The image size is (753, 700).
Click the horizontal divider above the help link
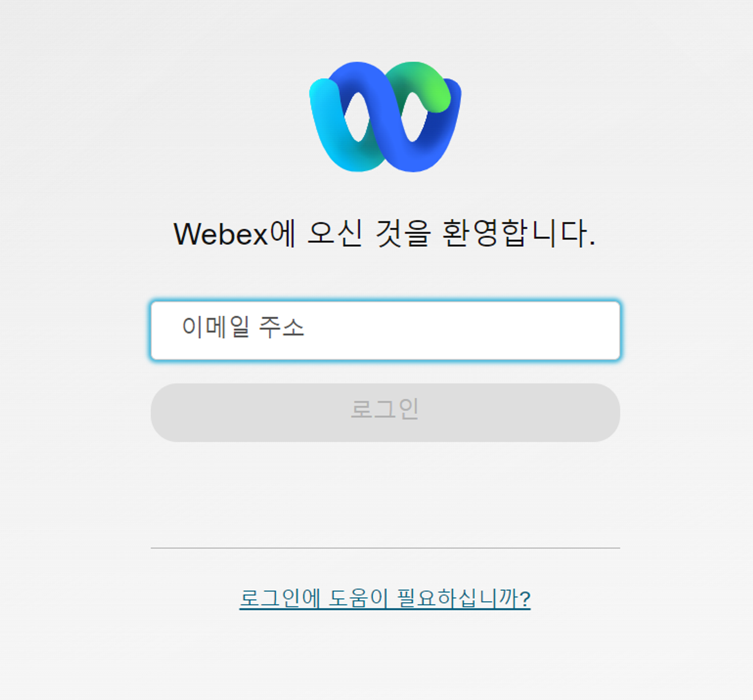(385, 548)
